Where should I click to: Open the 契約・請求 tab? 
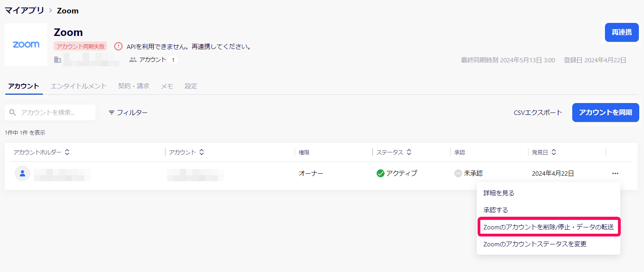pyautogui.click(x=134, y=86)
